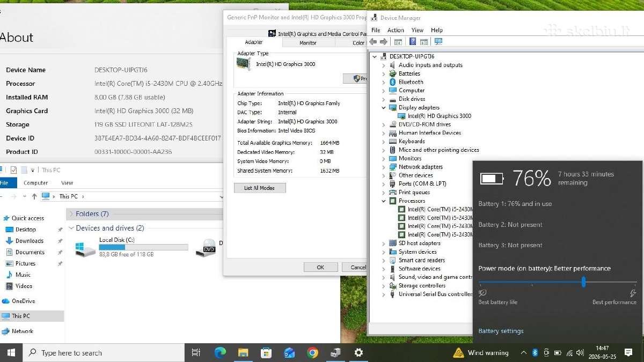Switch to the Monitor tab in graphics properties
The height and width of the screenshot is (362, 644).
coord(308,43)
